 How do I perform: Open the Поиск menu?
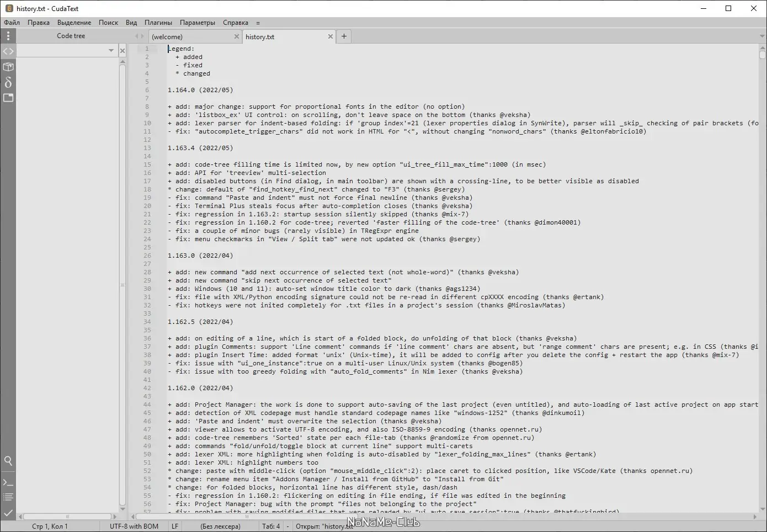click(108, 23)
